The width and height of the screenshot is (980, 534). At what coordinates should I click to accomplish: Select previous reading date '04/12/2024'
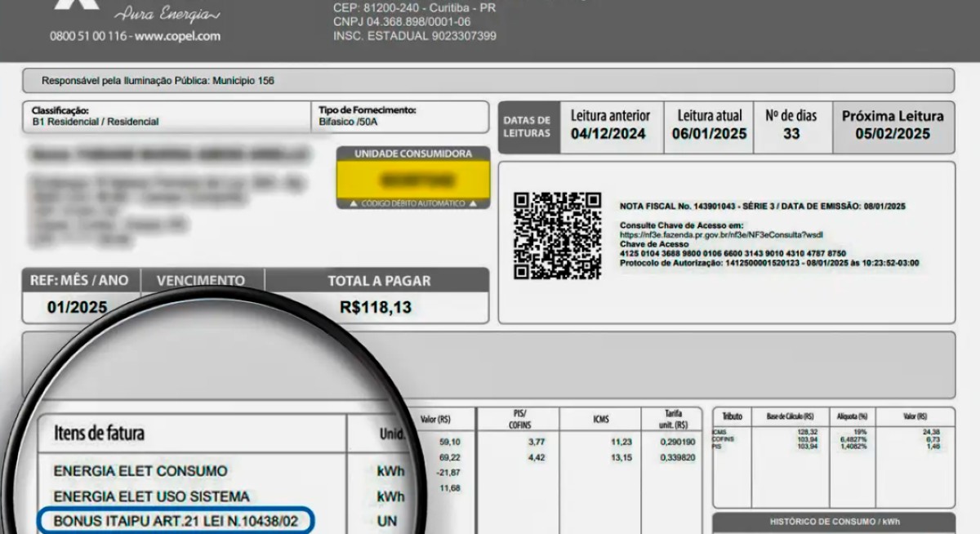(608, 134)
